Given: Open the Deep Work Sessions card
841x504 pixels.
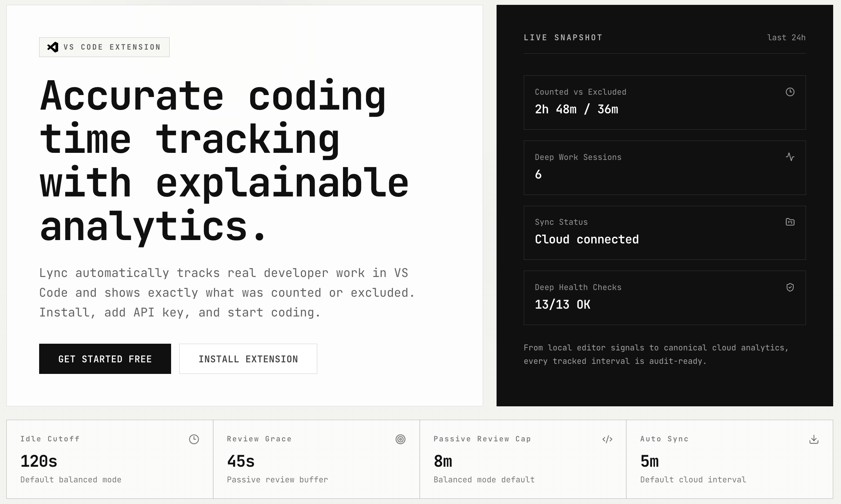Looking at the screenshot, I should click(664, 168).
